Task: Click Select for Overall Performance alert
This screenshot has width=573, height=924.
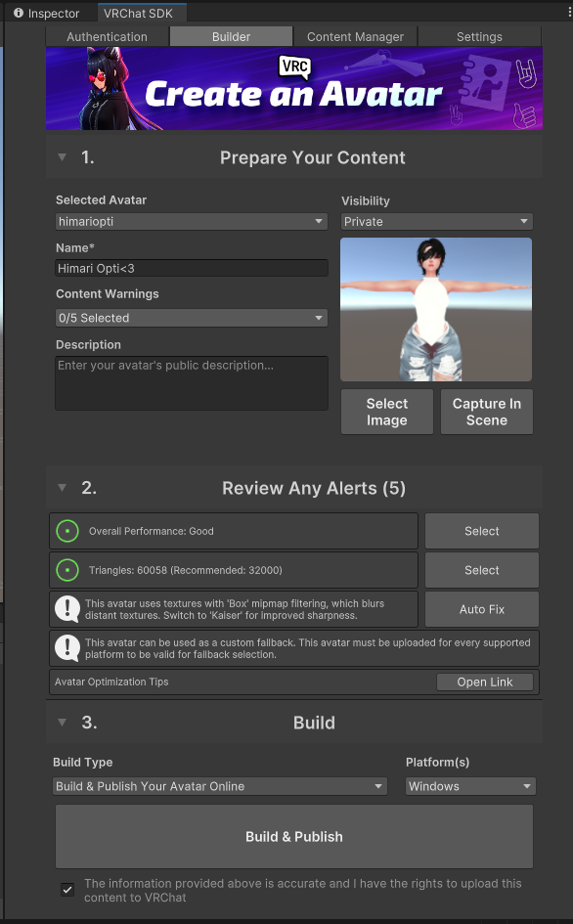Action: coord(482,531)
